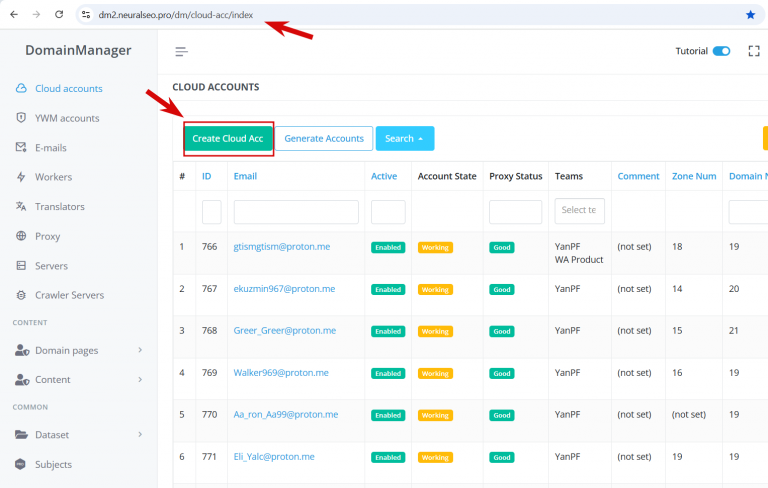
Task: Click the Cloud accounts cloud icon
Action: pos(21,88)
